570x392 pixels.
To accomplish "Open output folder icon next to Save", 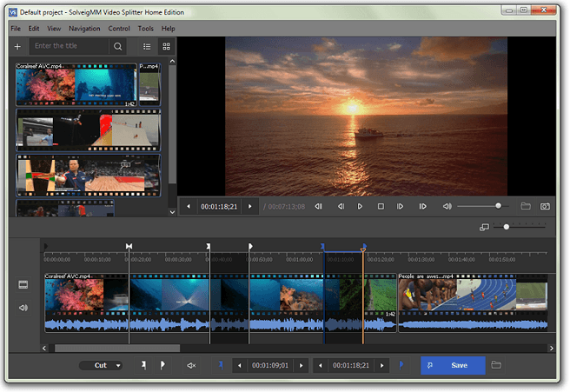I will pyautogui.click(x=496, y=365).
